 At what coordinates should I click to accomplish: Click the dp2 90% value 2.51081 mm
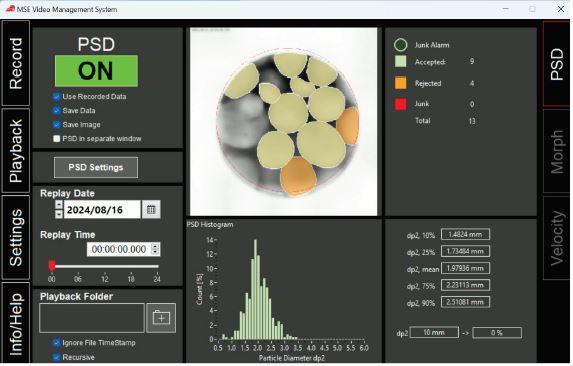465,302
